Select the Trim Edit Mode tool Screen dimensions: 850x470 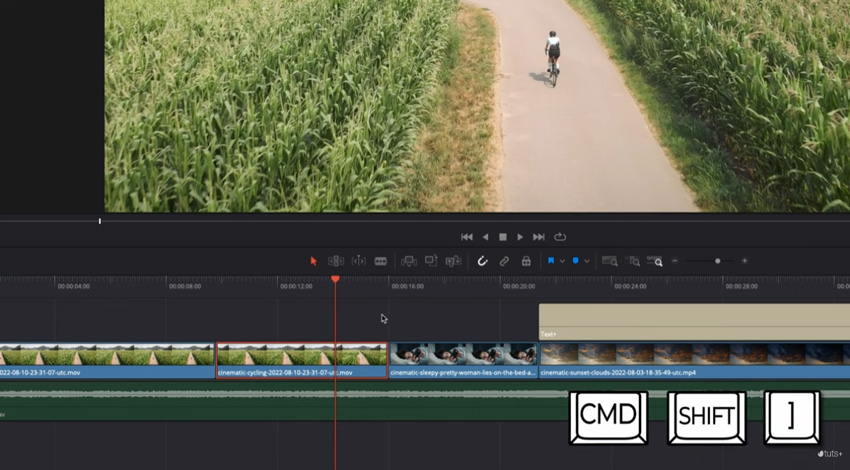pyautogui.click(x=336, y=261)
